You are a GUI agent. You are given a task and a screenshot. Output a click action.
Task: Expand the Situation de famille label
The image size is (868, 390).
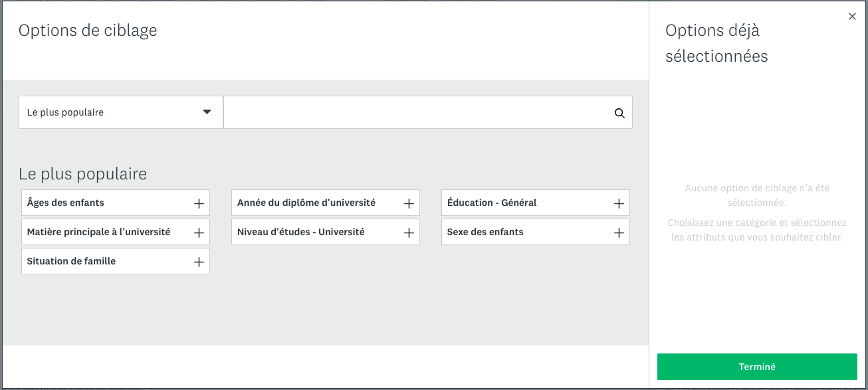[71, 261]
